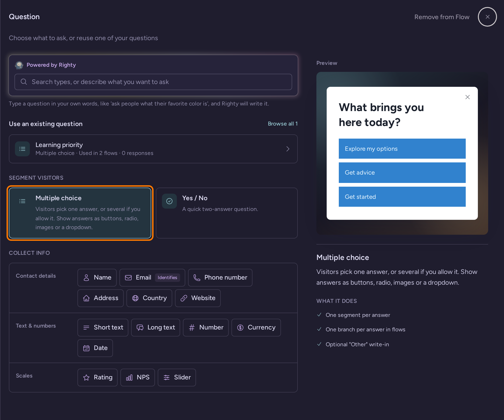Expand Learning priority via chevron arrow
This screenshot has height=420, width=504.
click(x=288, y=149)
